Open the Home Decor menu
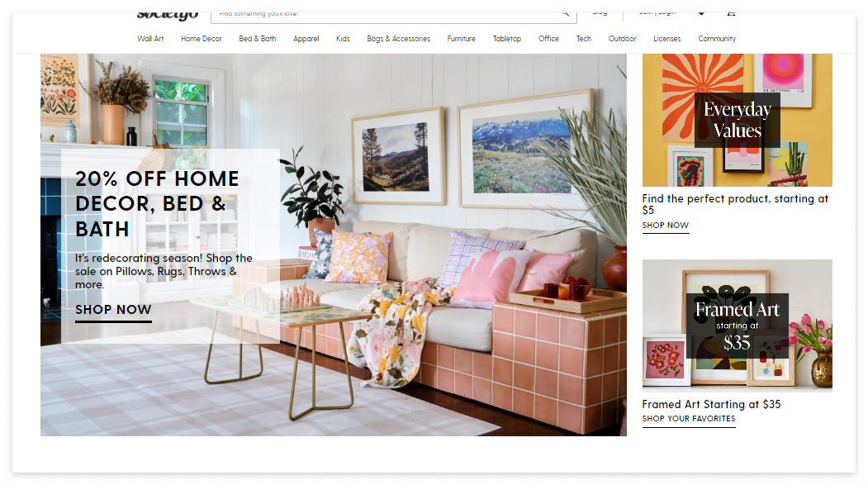868x485 pixels. pyautogui.click(x=201, y=39)
